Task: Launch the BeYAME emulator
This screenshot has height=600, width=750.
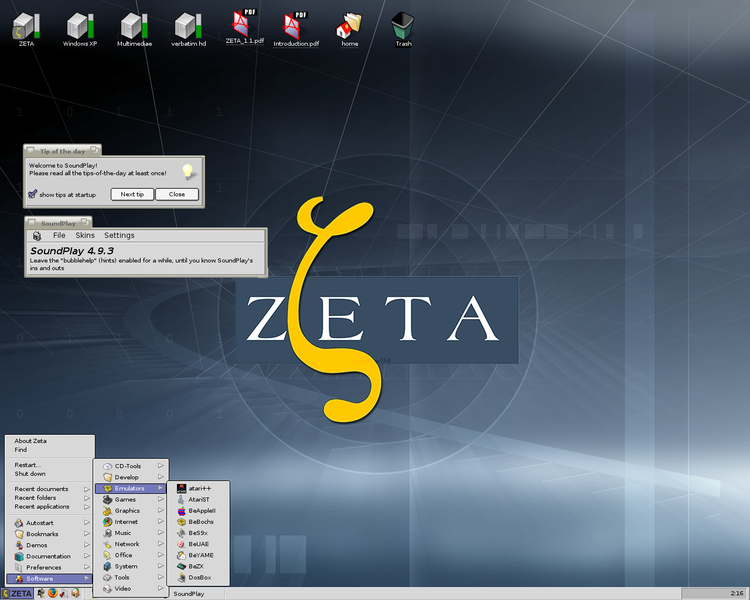Action: click(x=198, y=555)
